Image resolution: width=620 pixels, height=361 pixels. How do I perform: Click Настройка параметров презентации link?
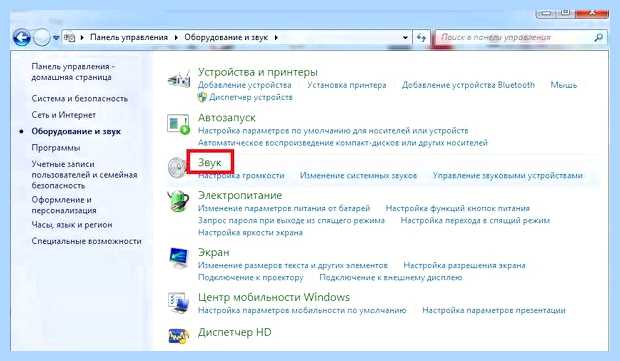click(x=494, y=310)
